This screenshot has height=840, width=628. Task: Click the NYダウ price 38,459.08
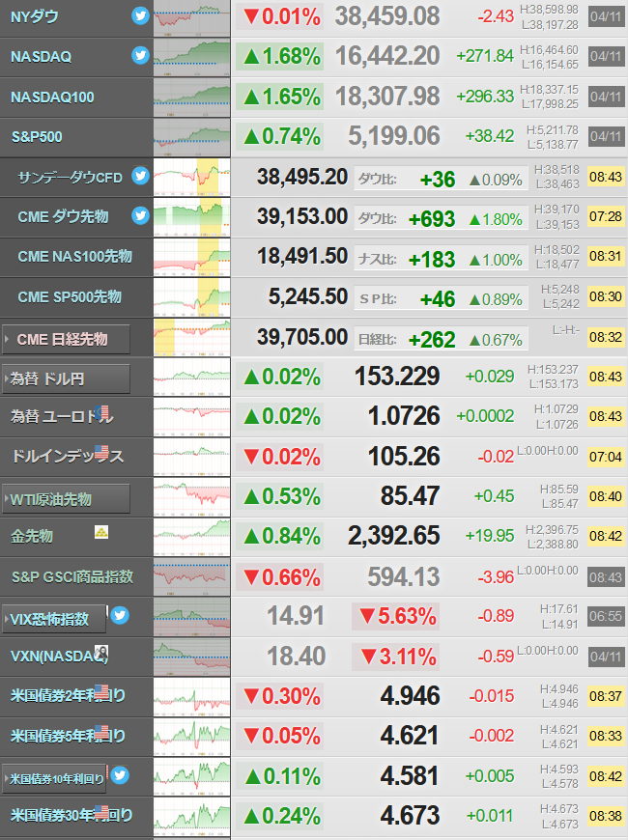point(387,16)
